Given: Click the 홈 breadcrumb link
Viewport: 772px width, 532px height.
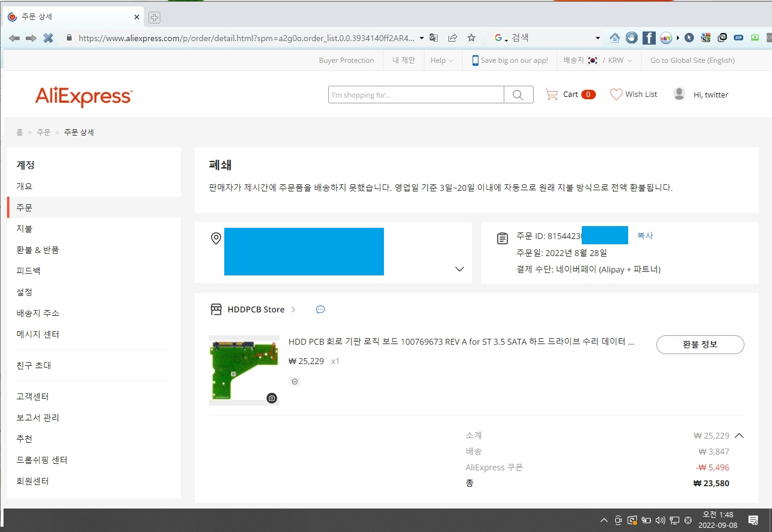Looking at the screenshot, I should (x=19, y=132).
